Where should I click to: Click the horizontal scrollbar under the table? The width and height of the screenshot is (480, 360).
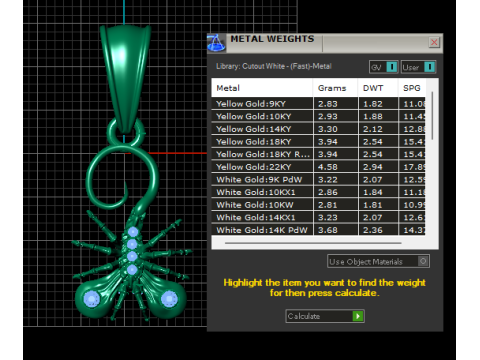click(313, 243)
